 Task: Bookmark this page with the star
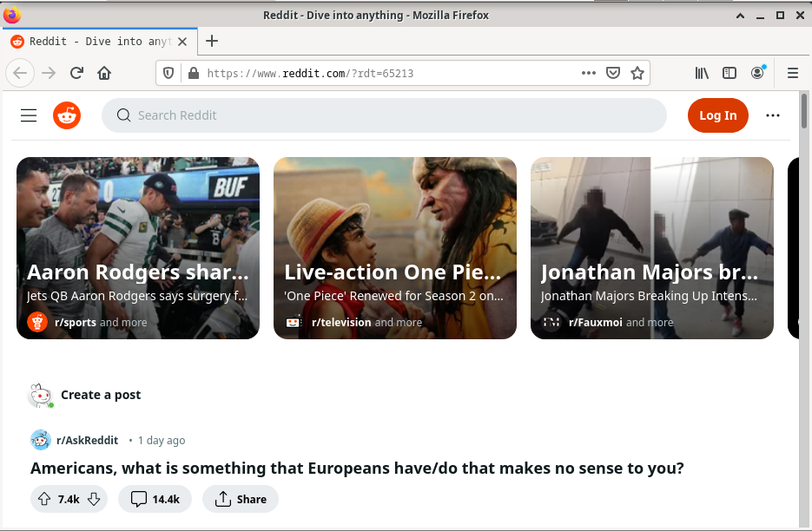(637, 73)
